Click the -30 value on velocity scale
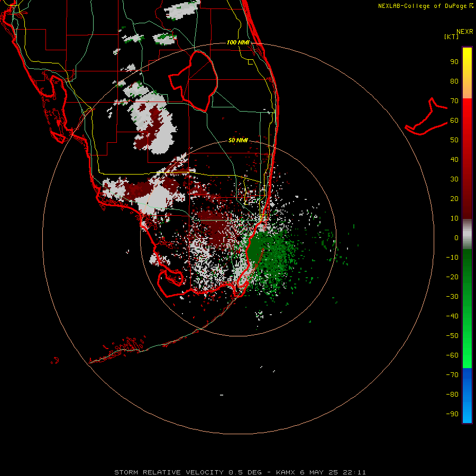Image resolution: width=476 pixels, height=476 pixels. click(x=452, y=297)
